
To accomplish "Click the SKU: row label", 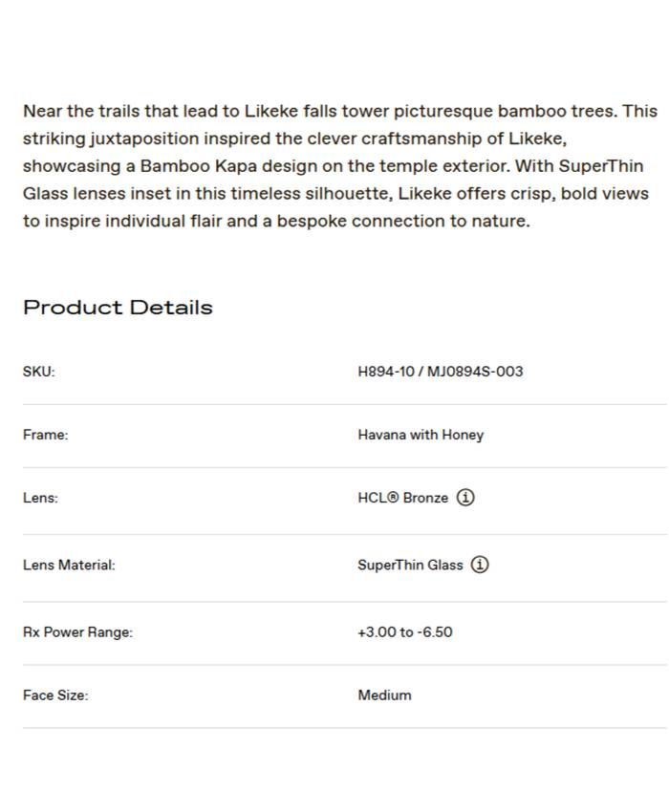I will tap(39, 372).
